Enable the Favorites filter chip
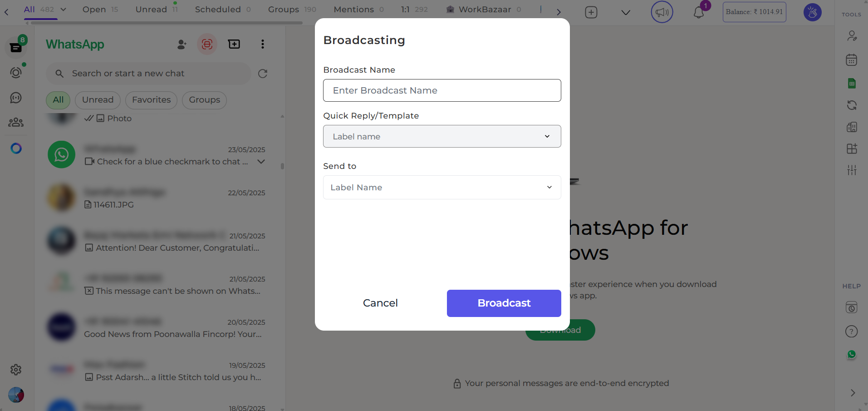 click(151, 100)
